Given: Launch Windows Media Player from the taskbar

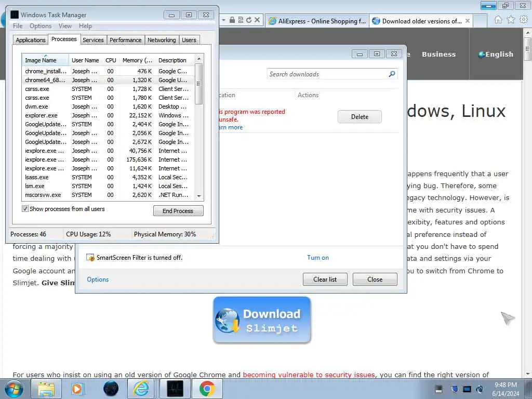Looking at the screenshot, I should tap(77, 389).
